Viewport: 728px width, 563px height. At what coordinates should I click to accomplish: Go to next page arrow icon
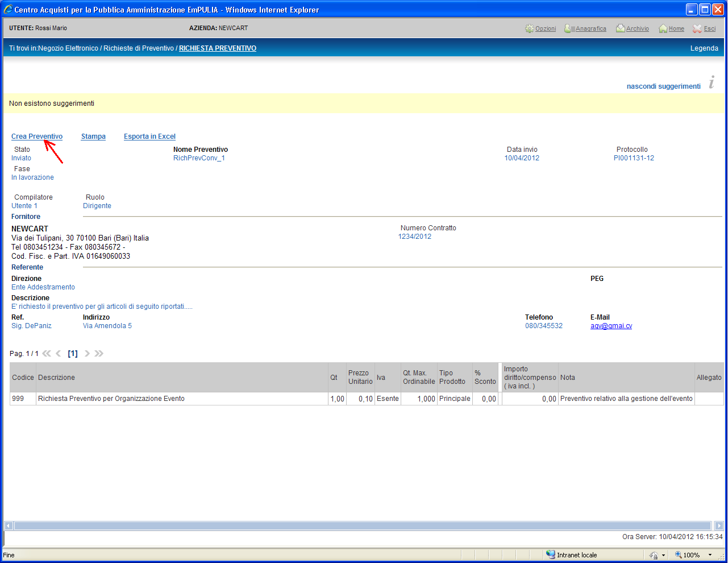87,354
